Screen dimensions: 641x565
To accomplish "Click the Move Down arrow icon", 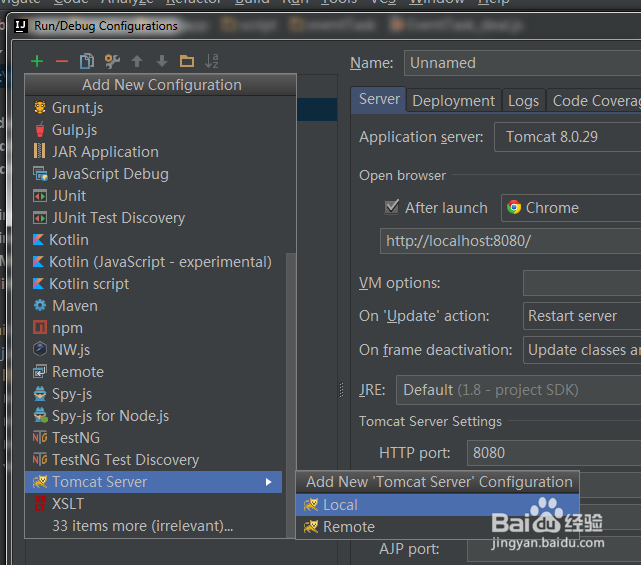I will coord(162,61).
